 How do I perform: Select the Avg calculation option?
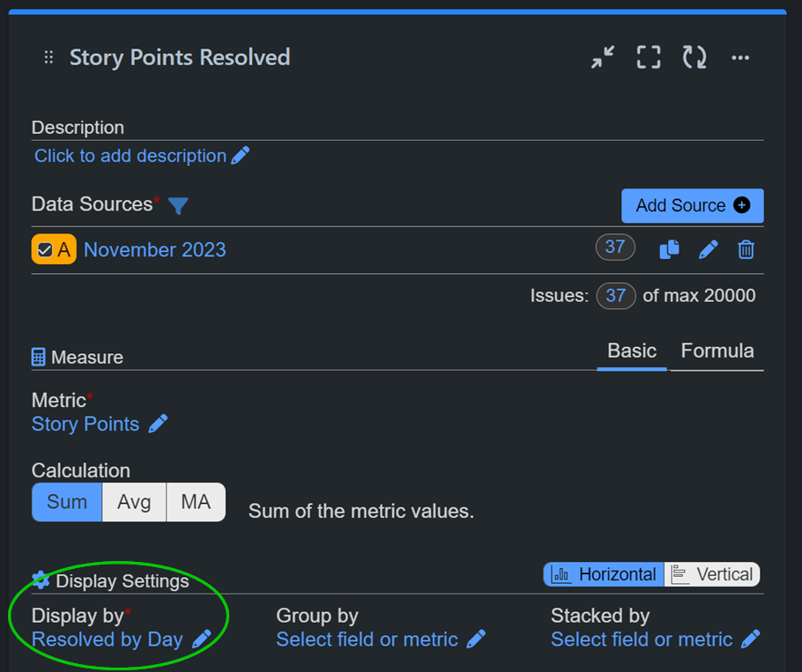click(134, 502)
